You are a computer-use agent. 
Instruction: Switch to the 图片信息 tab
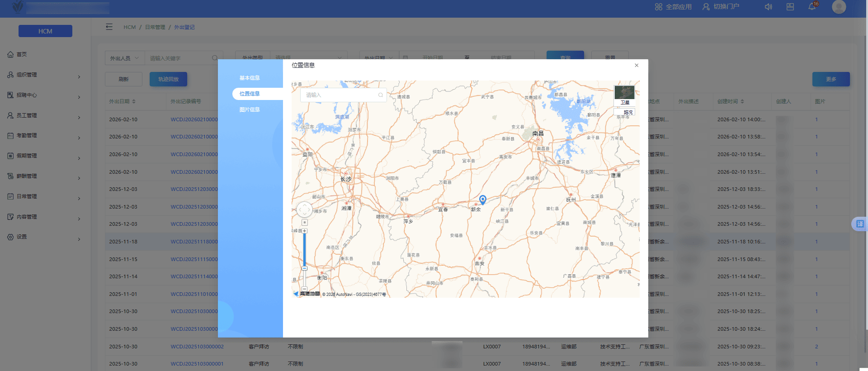click(x=250, y=109)
